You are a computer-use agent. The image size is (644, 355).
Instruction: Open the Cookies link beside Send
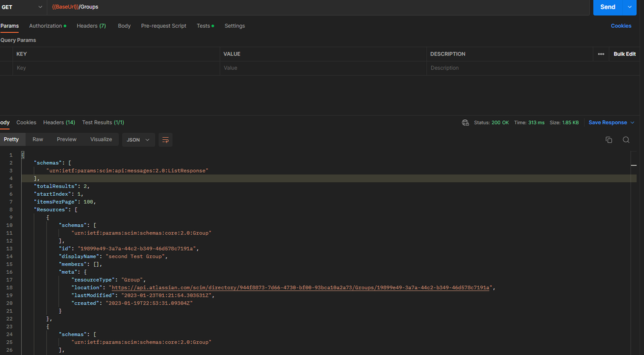click(x=621, y=26)
